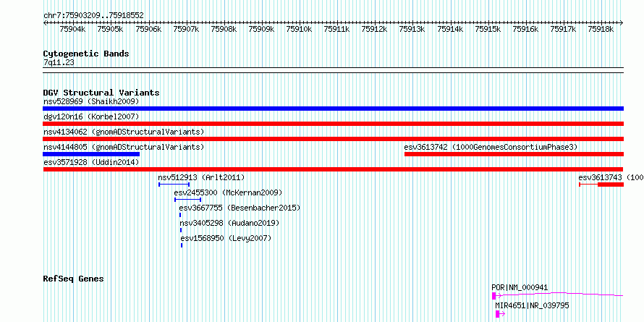Click the esv2455300 (McKernan2009) label

coord(228,192)
